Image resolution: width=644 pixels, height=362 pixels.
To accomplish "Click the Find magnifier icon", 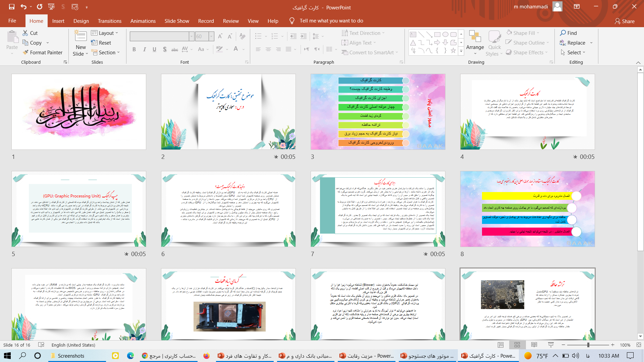I will pyautogui.click(x=563, y=33).
